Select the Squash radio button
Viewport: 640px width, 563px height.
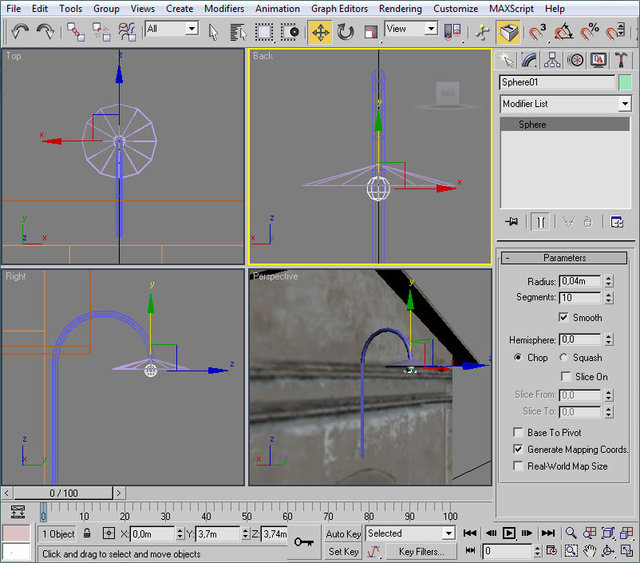click(x=564, y=357)
